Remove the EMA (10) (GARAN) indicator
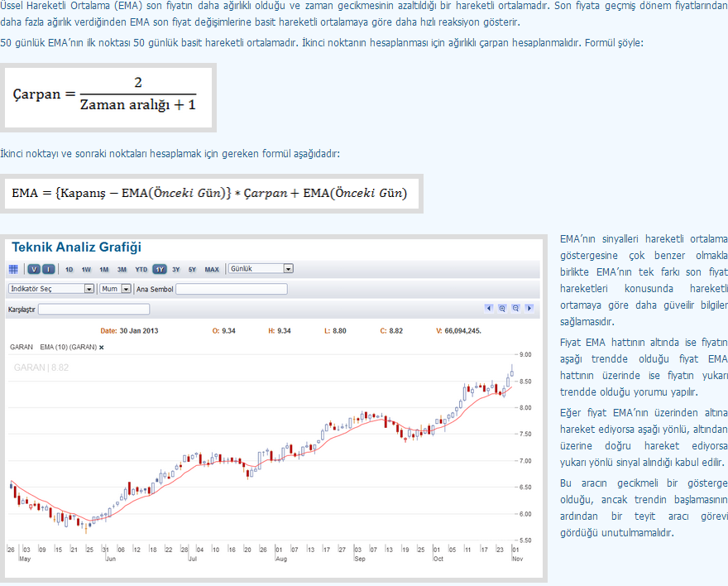The height and width of the screenshot is (586, 728). tap(102, 348)
